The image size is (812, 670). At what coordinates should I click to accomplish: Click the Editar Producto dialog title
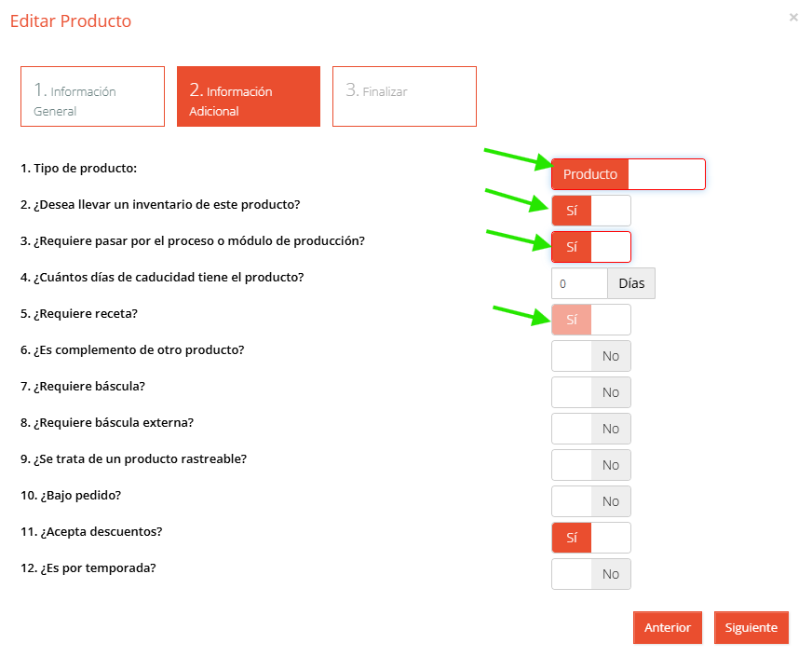[71, 21]
